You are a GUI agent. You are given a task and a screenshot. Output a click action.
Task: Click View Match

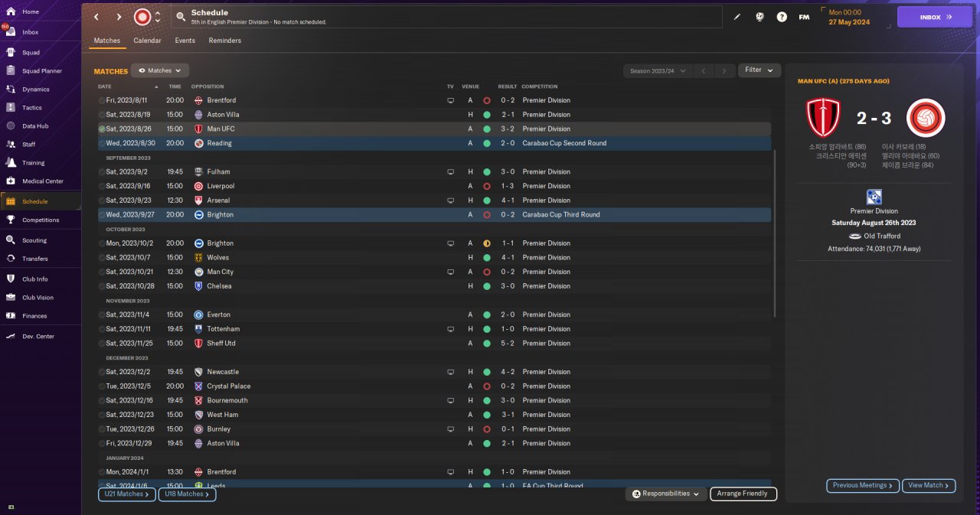[x=929, y=485]
